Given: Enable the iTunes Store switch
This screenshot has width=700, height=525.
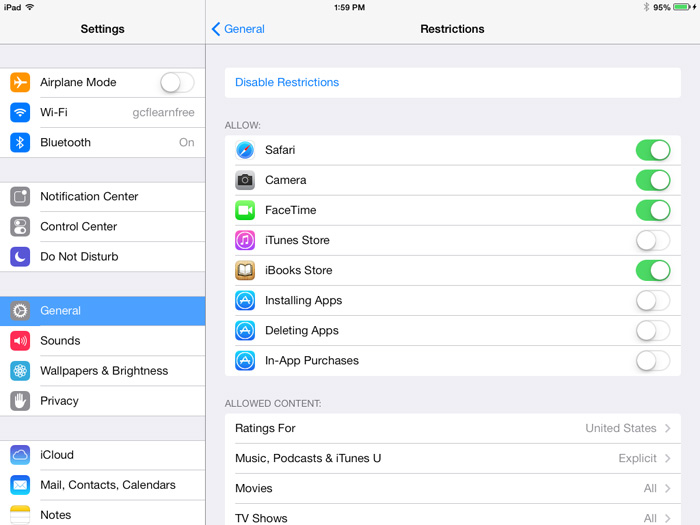Looking at the screenshot, I should (x=653, y=241).
